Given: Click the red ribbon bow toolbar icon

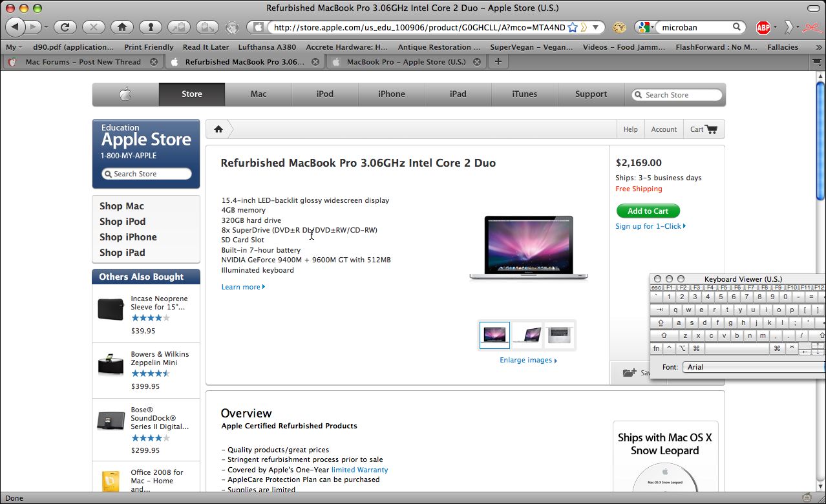Looking at the screenshot, I should (812, 27).
